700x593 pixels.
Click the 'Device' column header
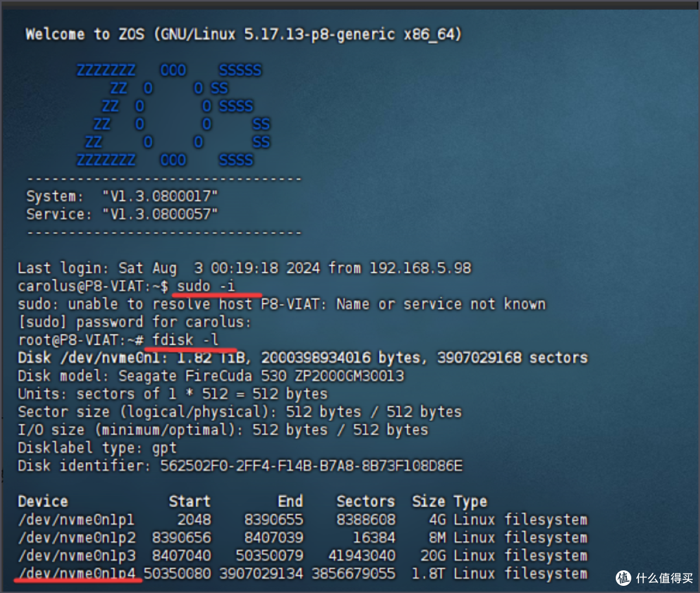43,502
